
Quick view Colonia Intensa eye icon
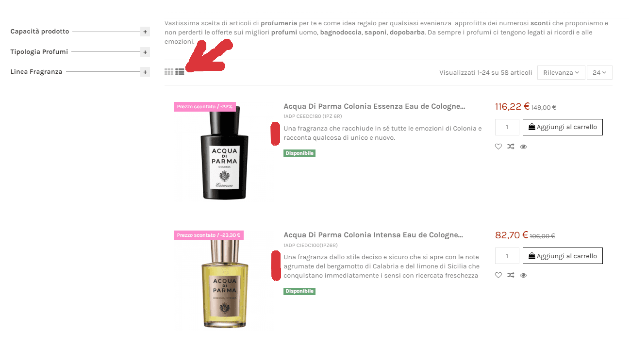(523, 275)
